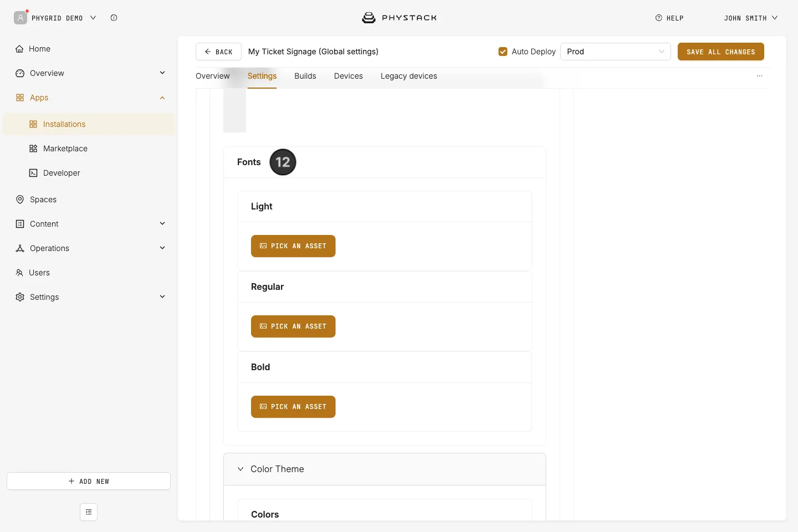Click the Installations grid icon
Screen dimensions: 798x532
tap(33, 124)
